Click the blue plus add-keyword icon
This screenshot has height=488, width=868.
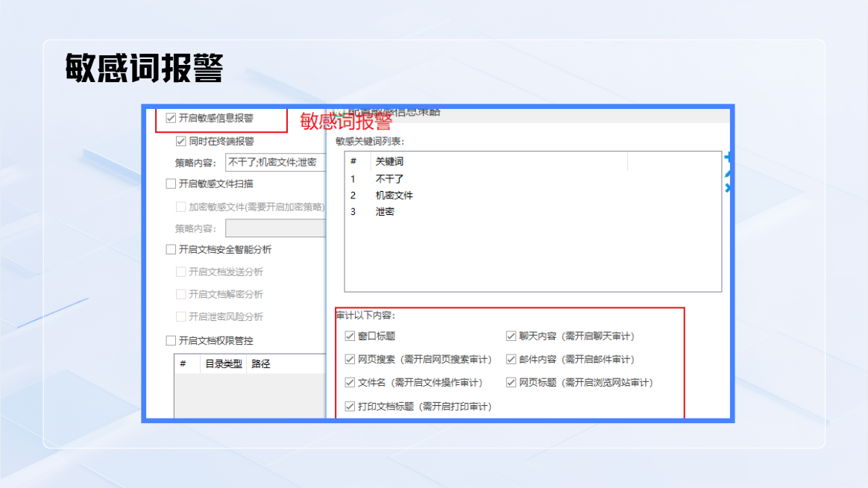tap(728, 158)
